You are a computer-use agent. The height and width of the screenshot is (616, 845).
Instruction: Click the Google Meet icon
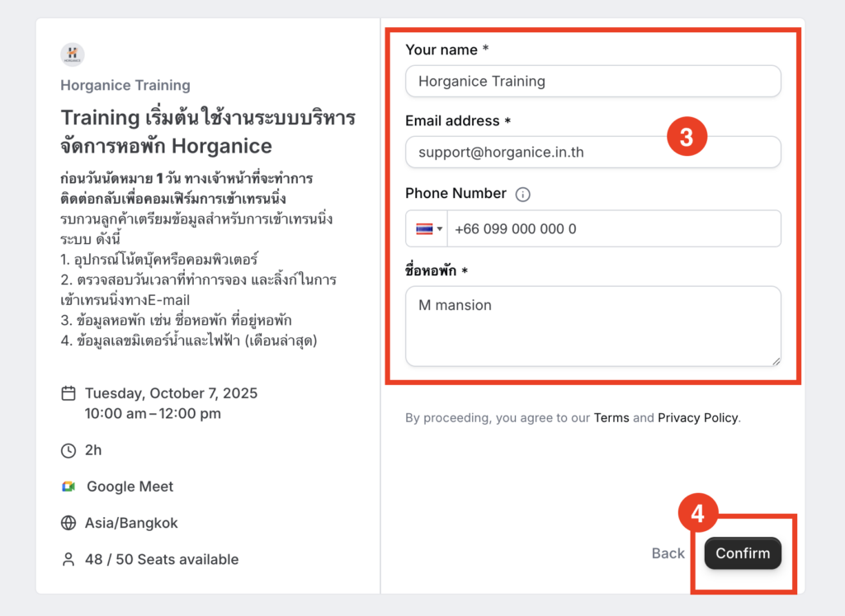68,487
